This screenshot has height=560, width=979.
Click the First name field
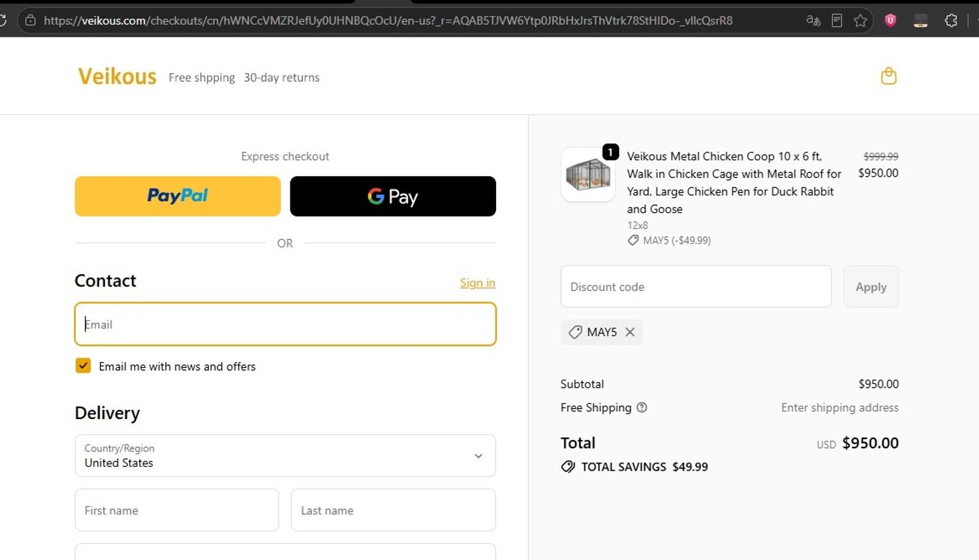tap(177, 510)
